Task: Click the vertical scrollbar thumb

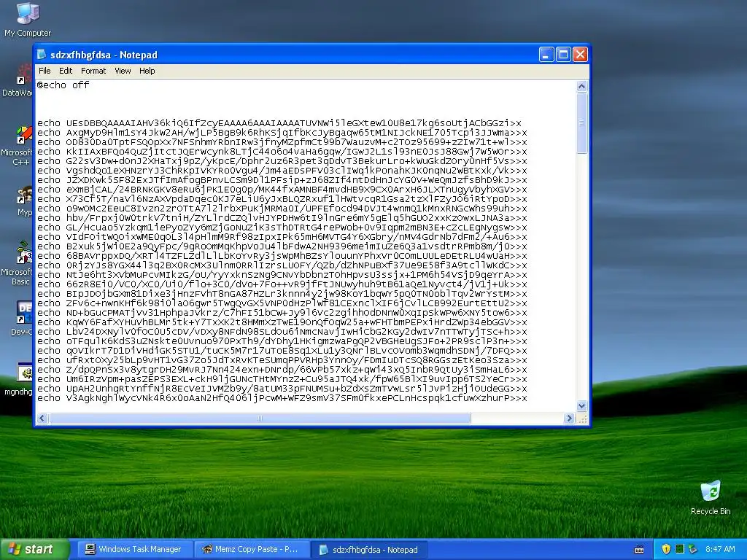Action: point(581,122)
